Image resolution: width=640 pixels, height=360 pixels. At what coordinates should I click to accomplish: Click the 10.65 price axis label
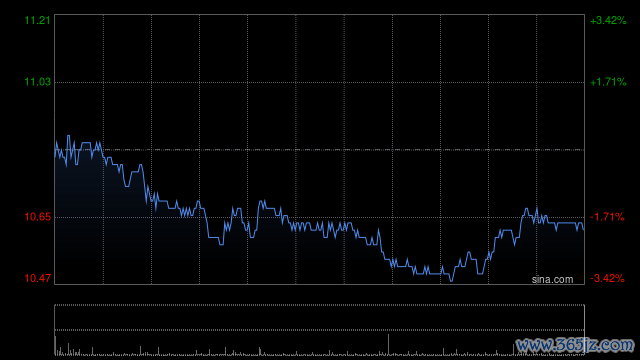[x=38, y=217]
